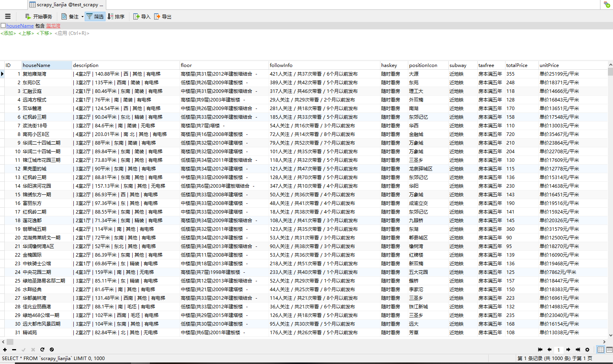The height and width of the screenshot is (364, 613).
Task: Select the scrapy_lianjia @test_scrapy tab
Action: pos(67,5)
